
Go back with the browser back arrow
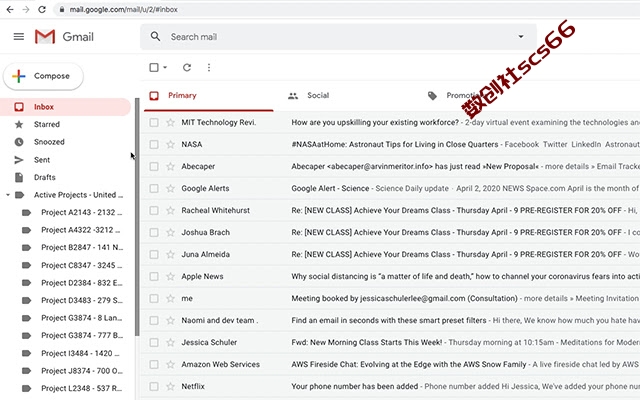10,9
